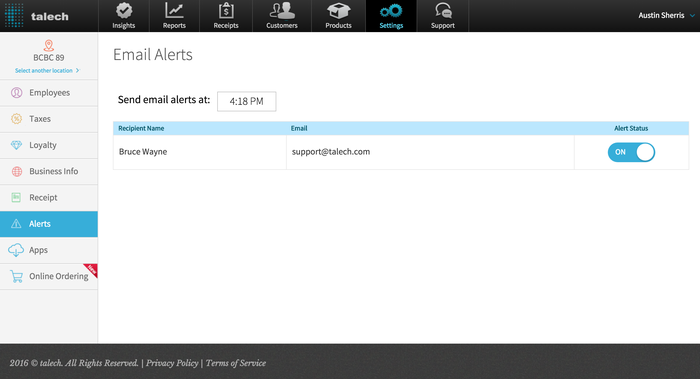The height and width of the screenshot is (379, 700).
Task: Click the talech dotted logo icon
Action: click(14, 16)
